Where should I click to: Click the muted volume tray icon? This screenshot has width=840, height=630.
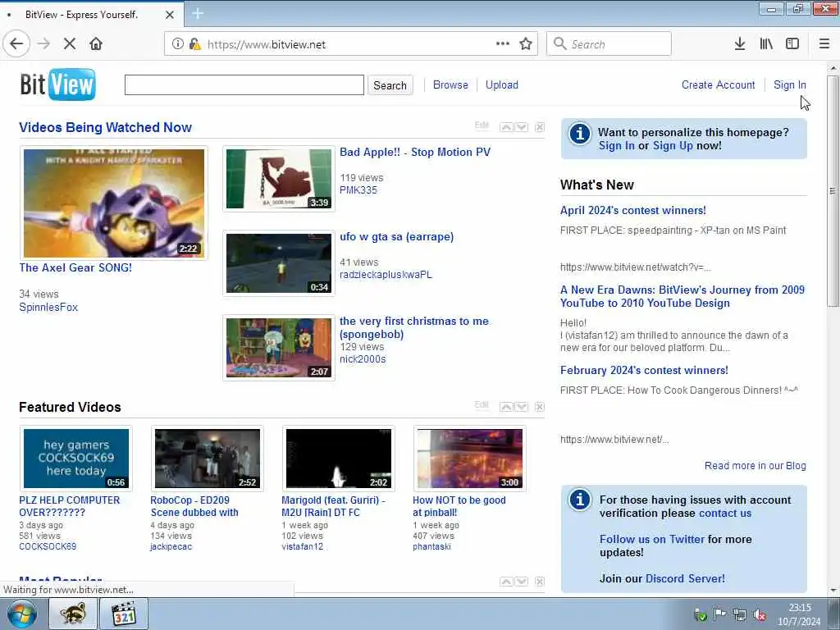[760, 615]
